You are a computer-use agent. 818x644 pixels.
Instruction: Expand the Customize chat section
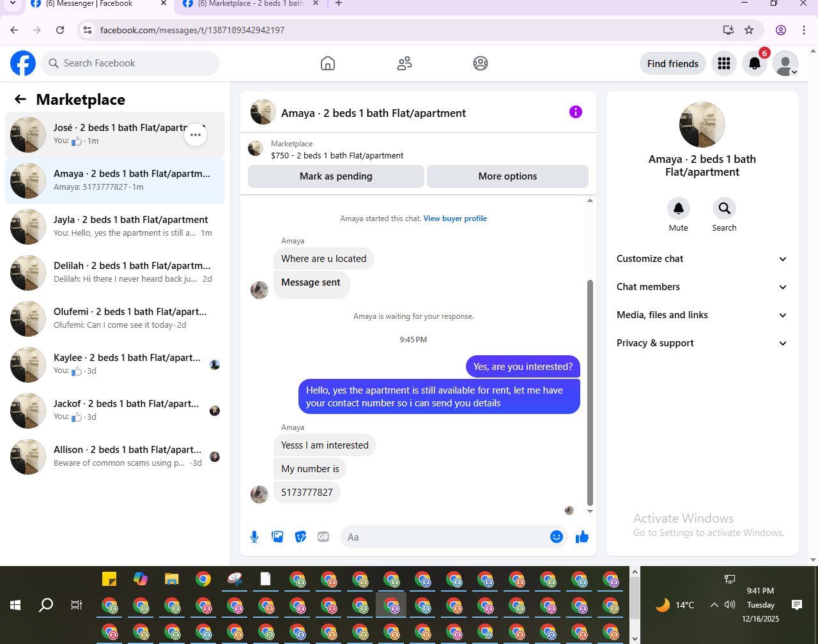(702, 259)
